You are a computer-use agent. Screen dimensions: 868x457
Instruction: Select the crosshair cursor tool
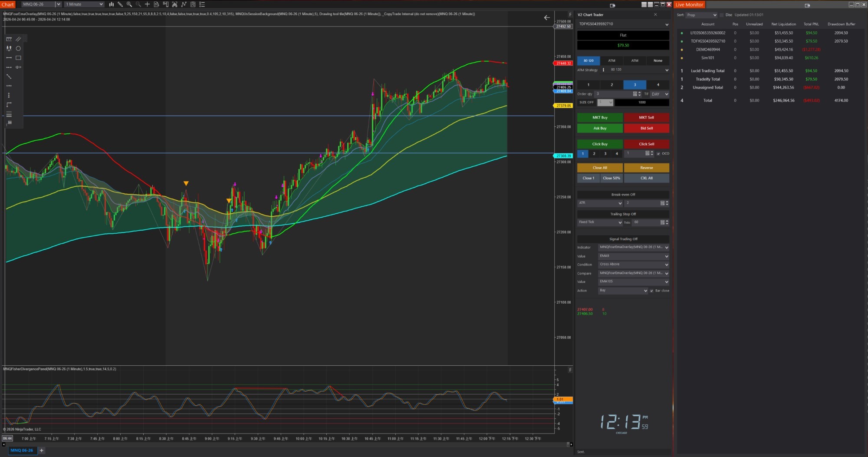pyautogui.click(x=148, y=4)
